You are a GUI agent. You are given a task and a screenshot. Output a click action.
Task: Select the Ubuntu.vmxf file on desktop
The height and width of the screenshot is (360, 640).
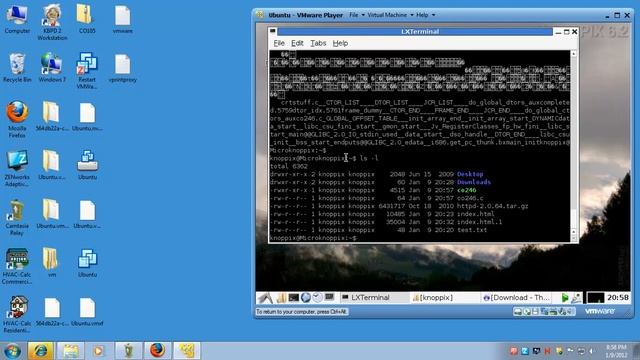point(87,311)
